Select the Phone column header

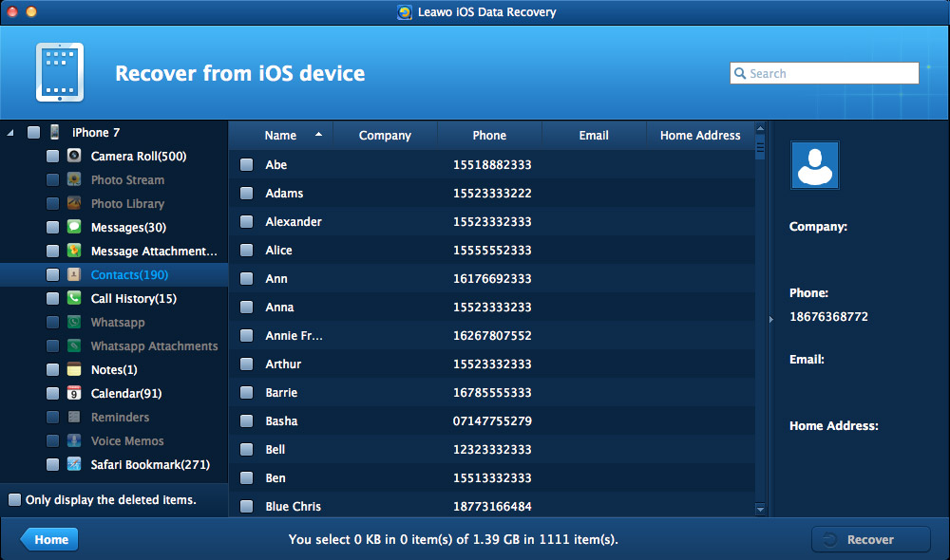click(x=489, y=136)
